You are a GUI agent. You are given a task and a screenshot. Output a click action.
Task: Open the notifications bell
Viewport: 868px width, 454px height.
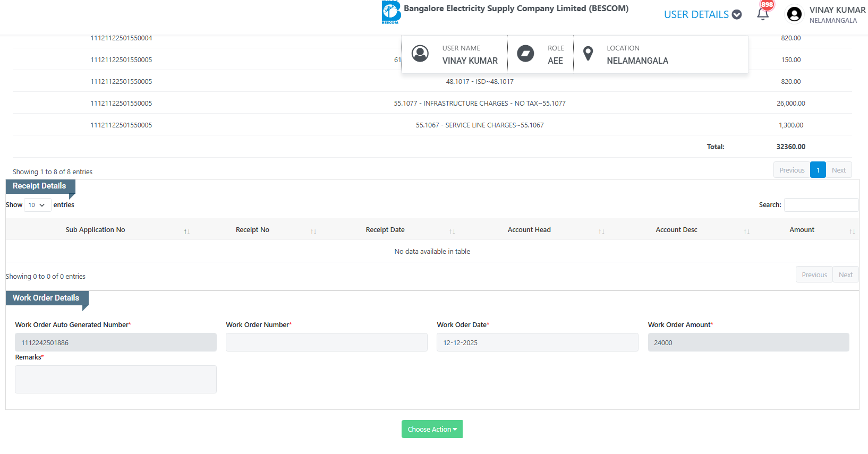(763, 14)
